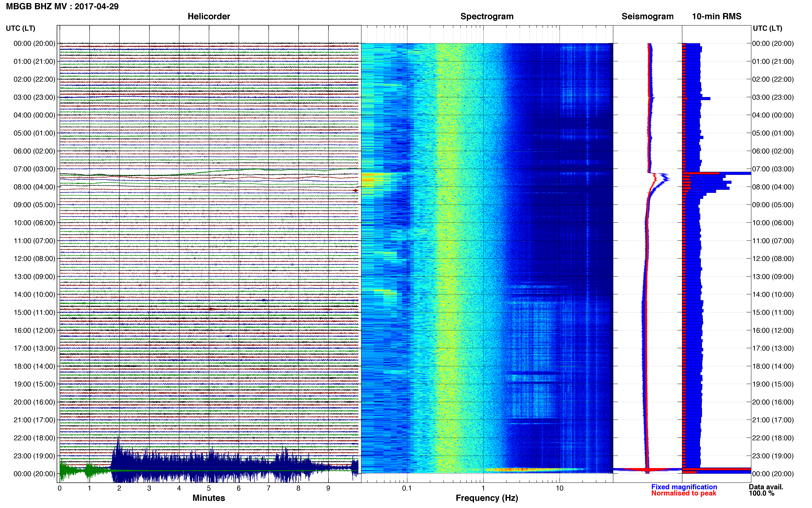This screenshot has height=508, width=812.
Task: Click left time label '07:00 (03:00)'
Action: 34,169
